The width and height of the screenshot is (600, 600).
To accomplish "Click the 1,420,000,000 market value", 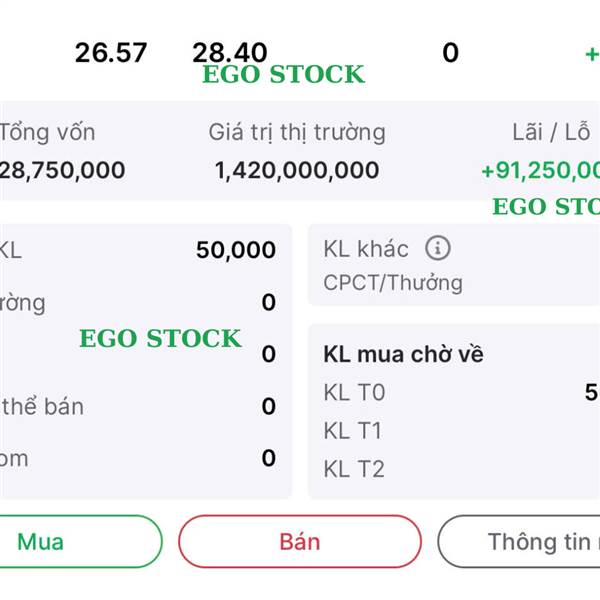I will click(297, 170).
